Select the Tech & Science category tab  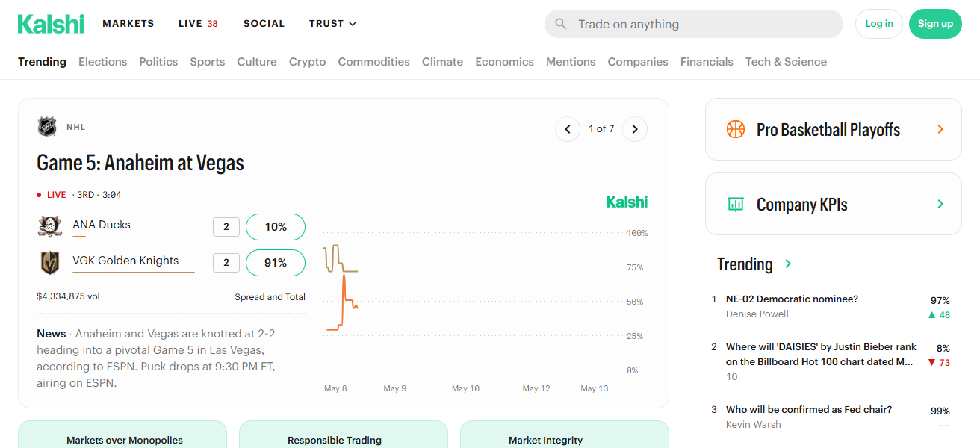[786, 62]
